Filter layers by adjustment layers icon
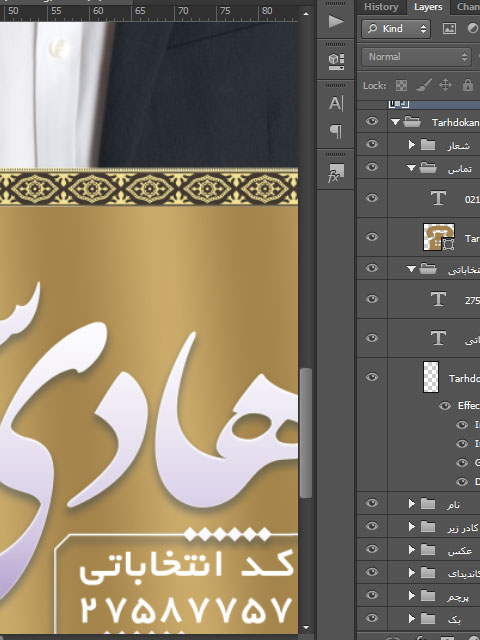The height and width of the screenshot is (640, 480). (x=473, y=29)
